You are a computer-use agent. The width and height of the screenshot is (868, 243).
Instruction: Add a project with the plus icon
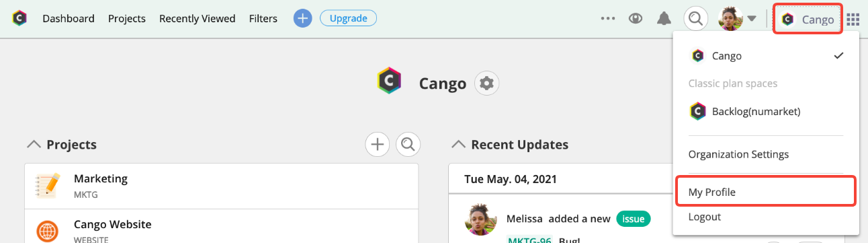(378, 144)
